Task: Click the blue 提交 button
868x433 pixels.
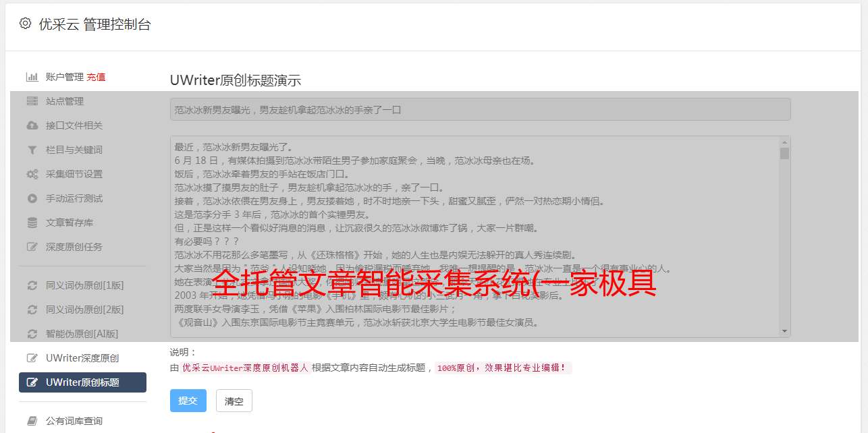Action: click(188, 401)
